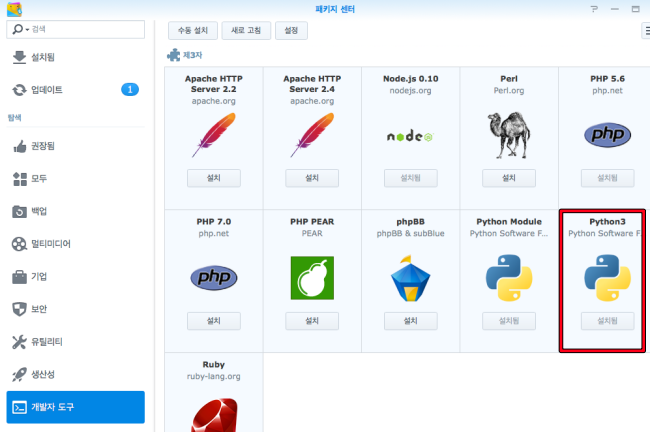Image resolution: width=650 pixels, height=432 pixels.
Task: Click the Node.js 0.10 package title
Action: click(x=410, y=79)
